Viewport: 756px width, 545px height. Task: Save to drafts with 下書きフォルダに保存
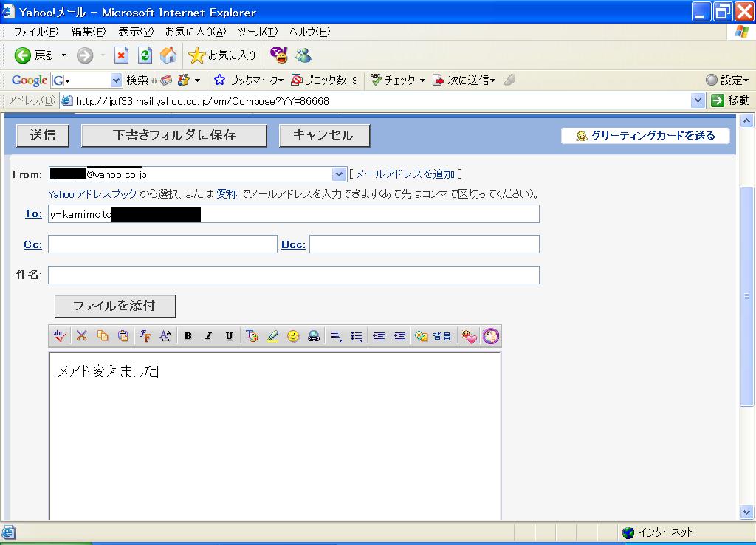[174, 136]
